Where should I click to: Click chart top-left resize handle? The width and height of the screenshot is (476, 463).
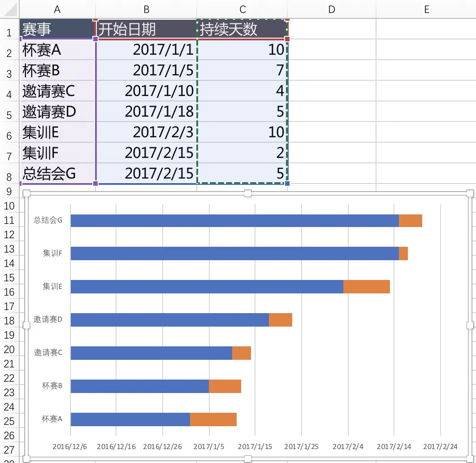(x=26, y=193)
